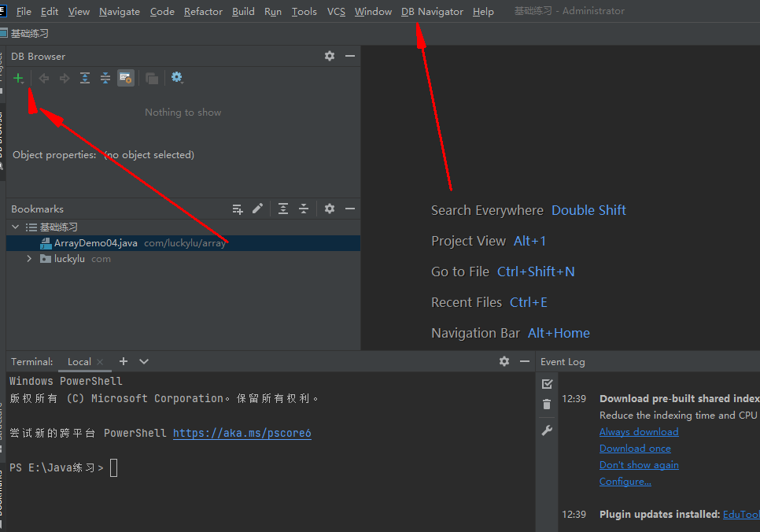The height and width of the screenshot is (532, 760).
Task: Clear all Event Log notifications with trash icon
Action: (x=547, y=405)
